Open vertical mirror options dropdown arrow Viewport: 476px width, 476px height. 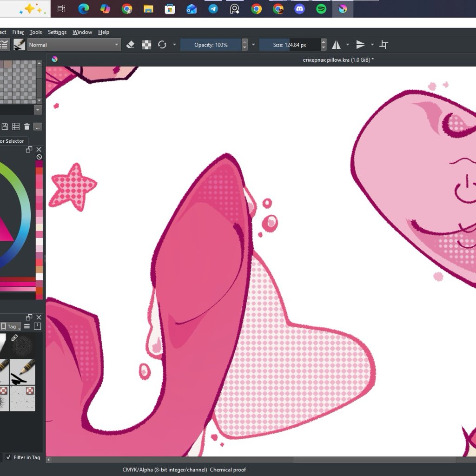pos(372,45)
